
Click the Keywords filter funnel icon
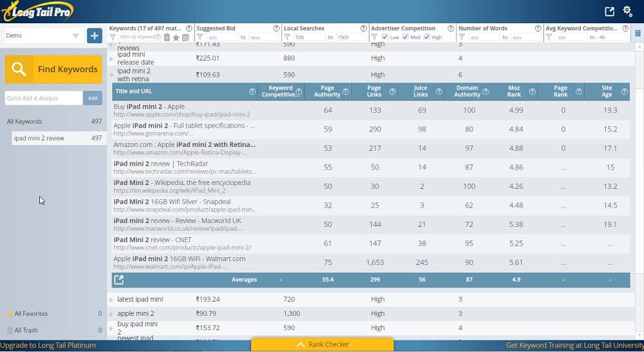[x=113, y=37]
